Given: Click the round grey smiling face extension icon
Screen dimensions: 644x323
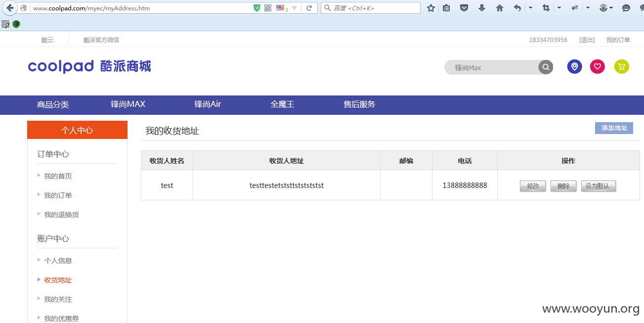Looking at the screenshot, I should (603, 8).
